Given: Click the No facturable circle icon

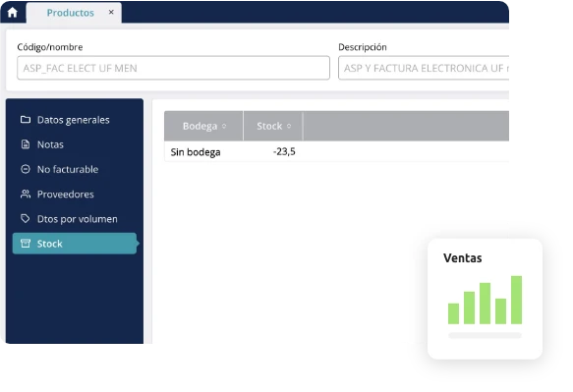Looking at the screenshot, I should point(26,169).
